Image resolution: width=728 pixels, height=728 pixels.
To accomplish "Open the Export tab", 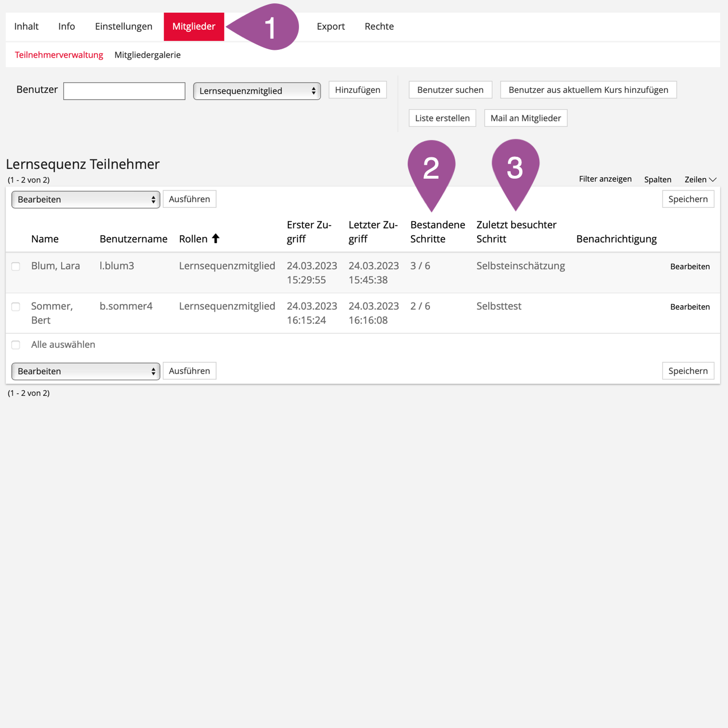I will pyautogui.click(x=330, y=26).
